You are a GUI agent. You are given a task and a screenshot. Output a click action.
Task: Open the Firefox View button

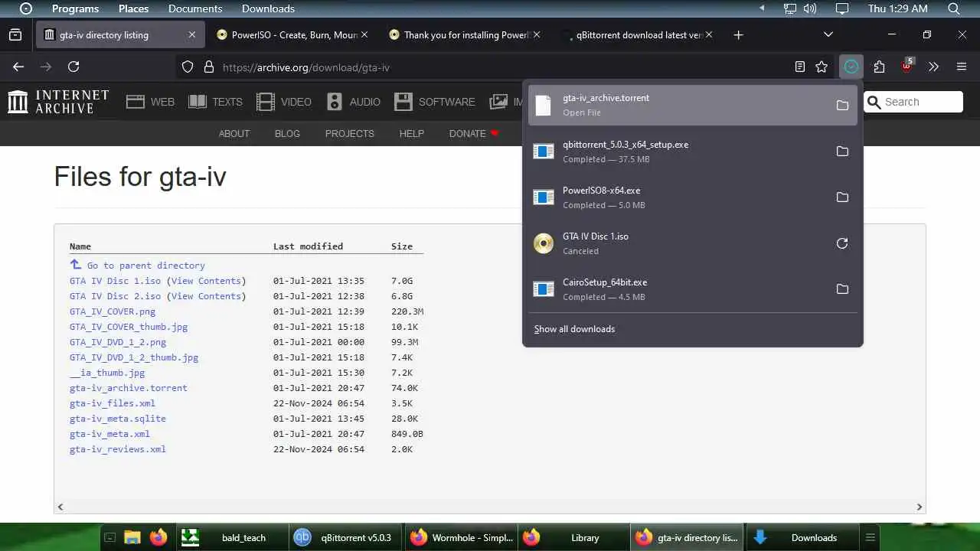pos(15,34)
